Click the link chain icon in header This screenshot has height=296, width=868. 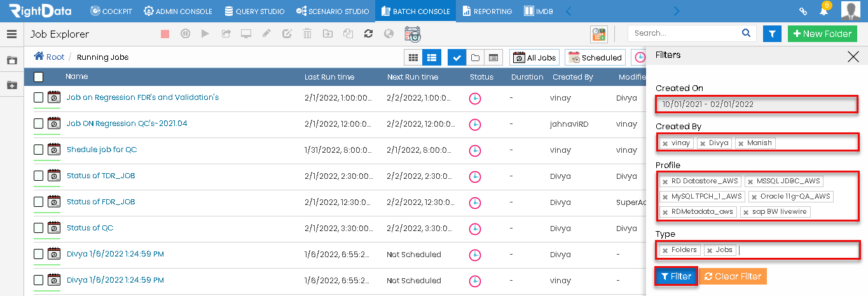pos(803,11)
